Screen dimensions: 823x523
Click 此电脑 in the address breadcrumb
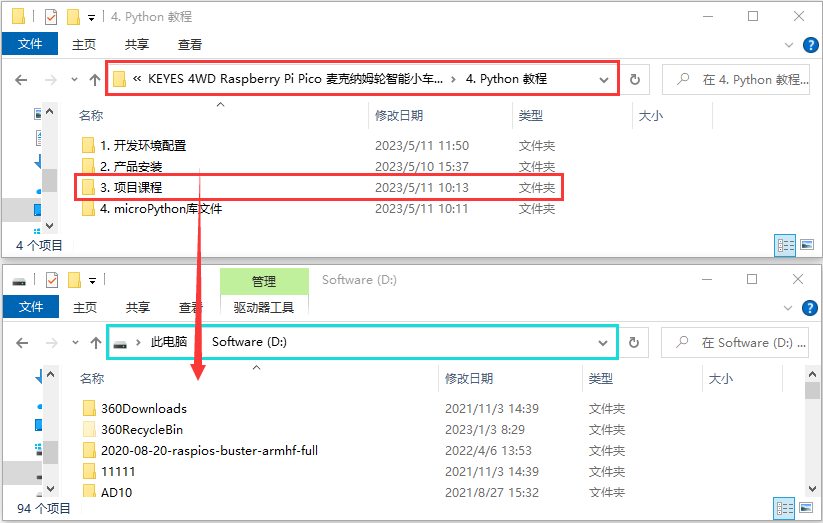click(x=168, y=342)
